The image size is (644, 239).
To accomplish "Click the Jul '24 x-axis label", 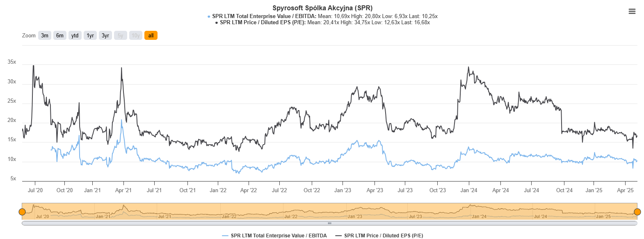I will pyautogui.click(x=532, y=190).
